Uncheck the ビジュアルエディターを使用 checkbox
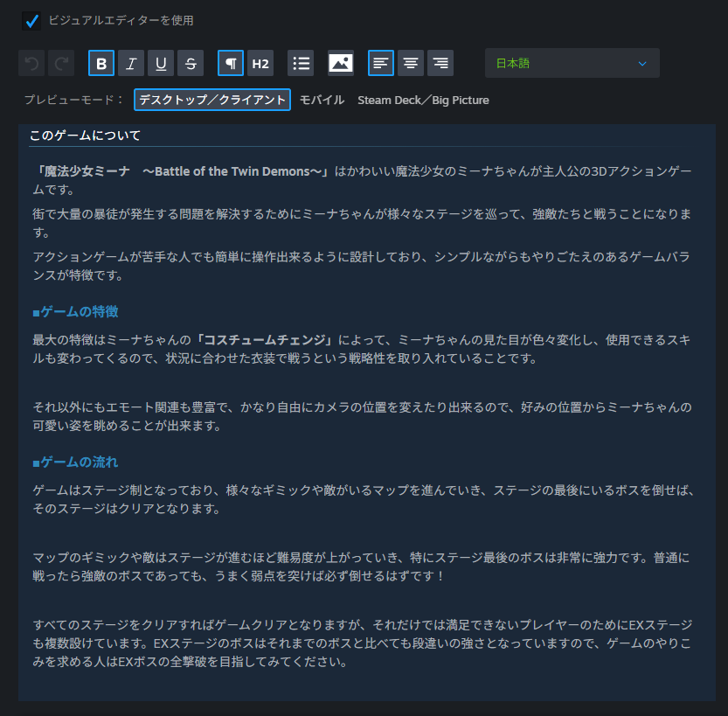 coord(31,20)
